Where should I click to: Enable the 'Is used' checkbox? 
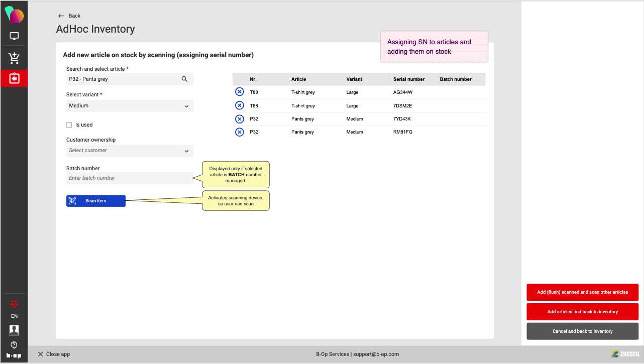pyautogui.click(x=69, y=125)
